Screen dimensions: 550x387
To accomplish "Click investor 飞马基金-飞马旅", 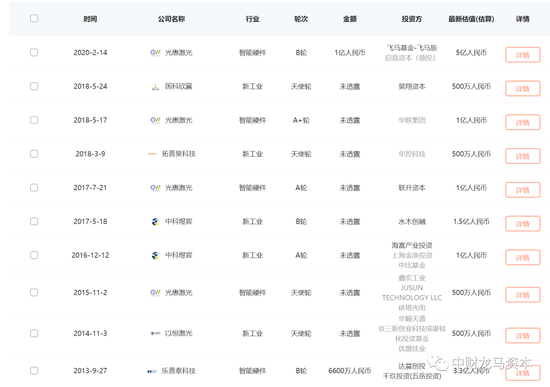I will 412,48.
